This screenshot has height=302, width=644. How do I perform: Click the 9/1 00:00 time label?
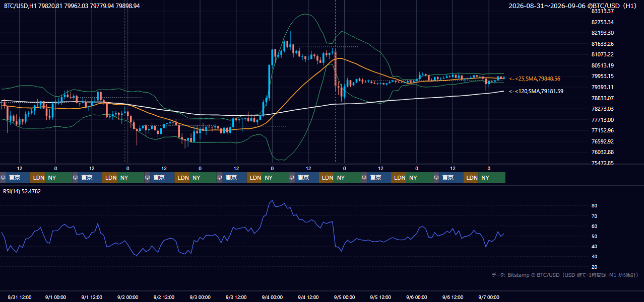coord(55,297)
